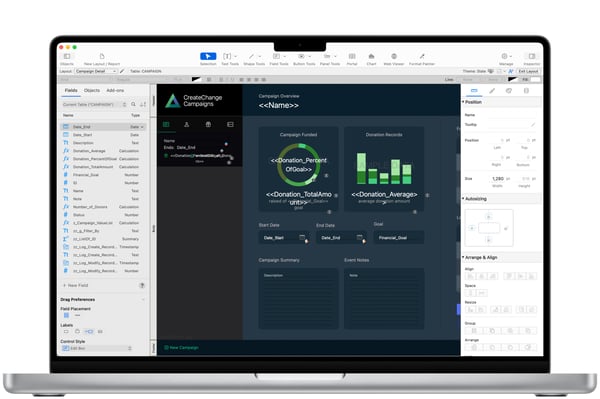This screenshot has height=399, width=600.
Task: Switch to the Add-ons tab
Action: tap(115, 90)
